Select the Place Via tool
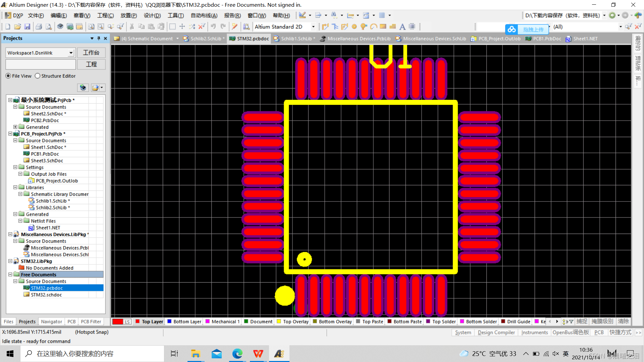Screen dimensions: 644x362 [x=364, y=26]
